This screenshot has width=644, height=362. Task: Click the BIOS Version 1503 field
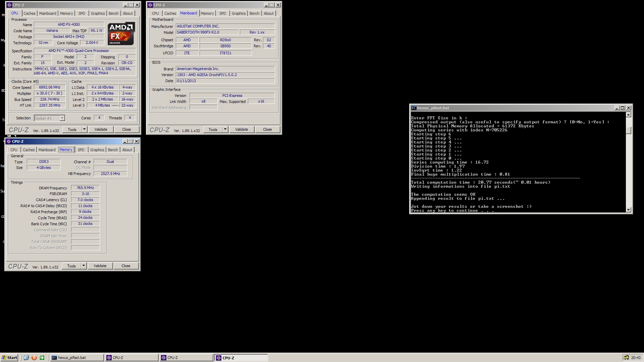(x=225, y=75)
